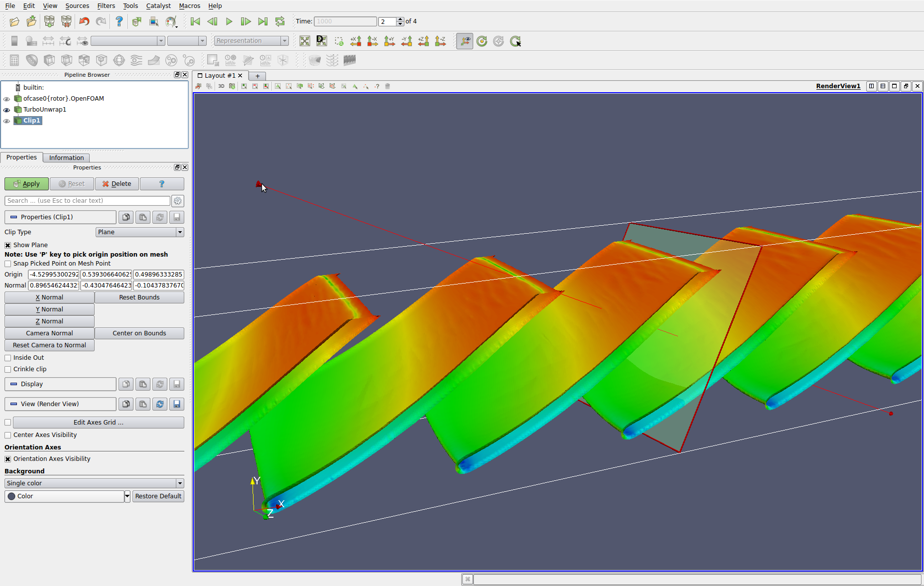Click the Threshold filter icon

pyautogui.click(x=84, y=60)
